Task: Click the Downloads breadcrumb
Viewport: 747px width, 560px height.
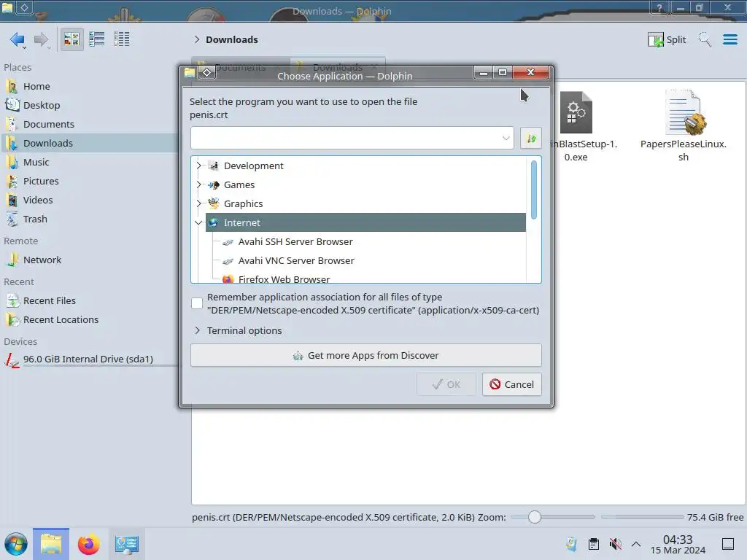Action: [x=231, y=39]
